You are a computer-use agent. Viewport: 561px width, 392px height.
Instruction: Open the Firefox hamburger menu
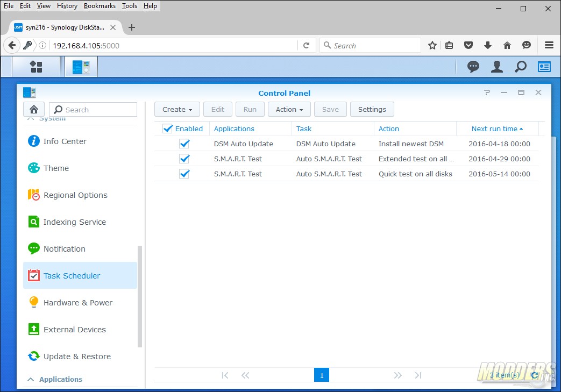(549, 45)
